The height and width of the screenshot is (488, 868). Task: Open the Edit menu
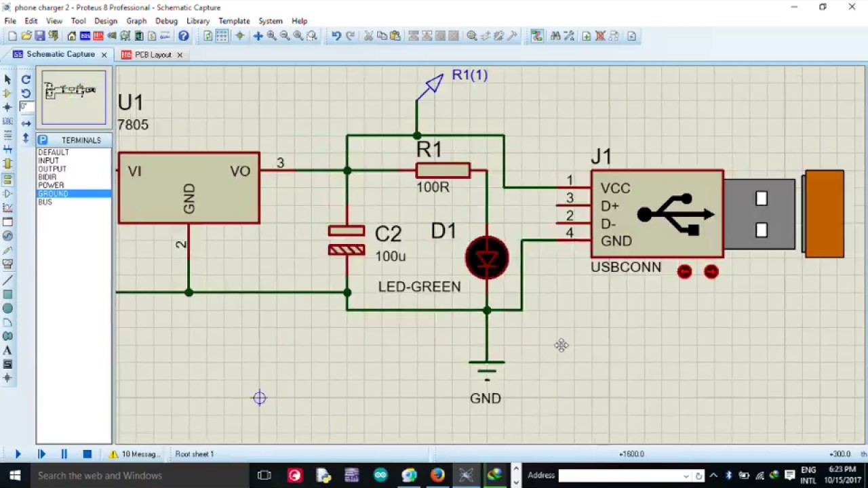point(31,21)
